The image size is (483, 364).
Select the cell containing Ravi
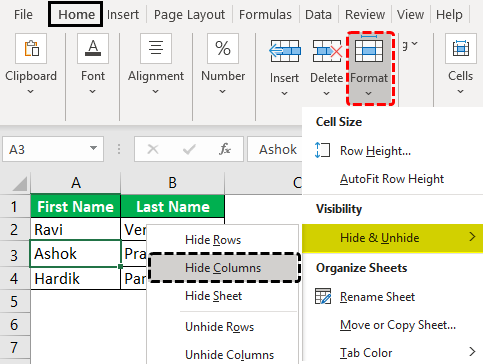tap(76, 229)
